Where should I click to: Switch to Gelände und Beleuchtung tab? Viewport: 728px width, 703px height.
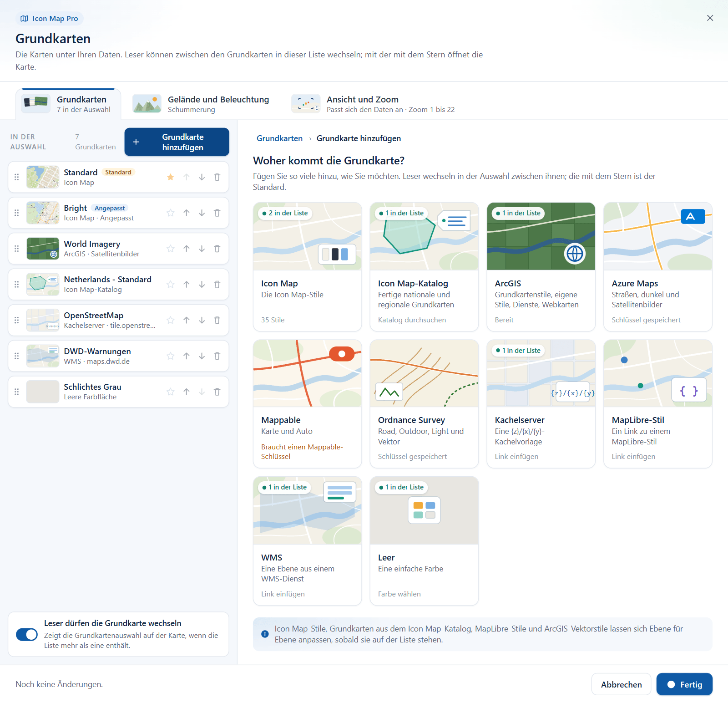click(x=201, y=104)
